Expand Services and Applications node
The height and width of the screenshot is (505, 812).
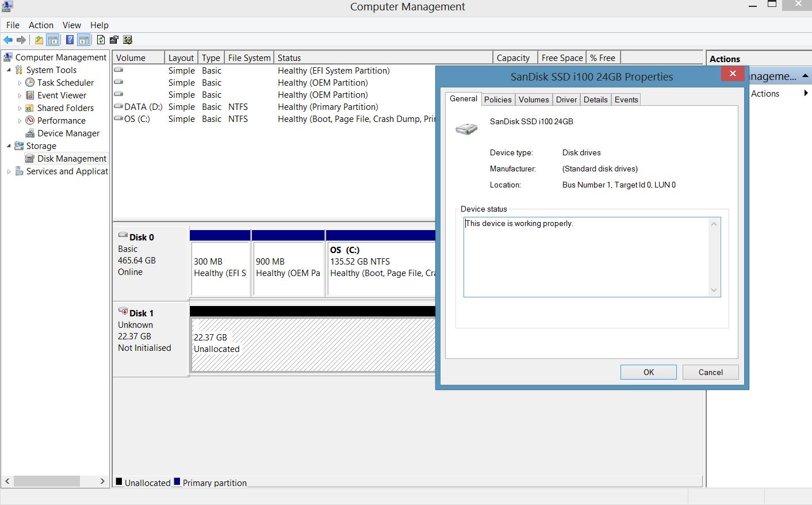pos(9,171)
